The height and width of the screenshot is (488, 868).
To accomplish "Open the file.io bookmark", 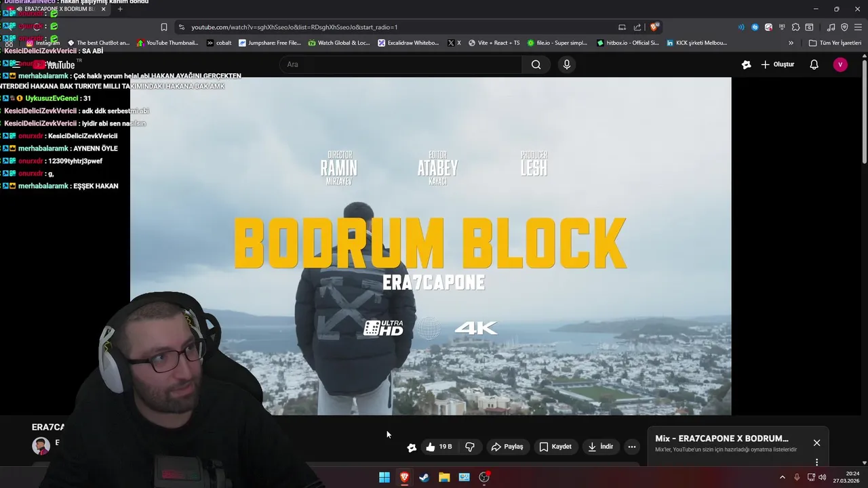I will 557,43.
